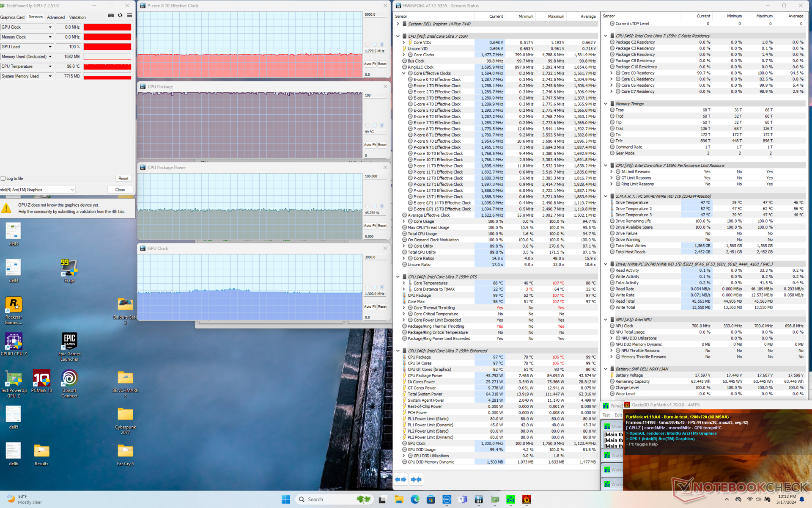Screen dimensions: 812x508
Task: Switch to the Advanced tab in GPU-Z
Action: point(56,17)
